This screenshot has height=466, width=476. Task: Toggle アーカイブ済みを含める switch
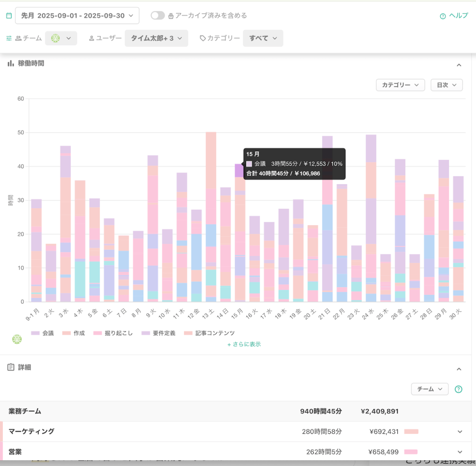(x=158, y=15)
